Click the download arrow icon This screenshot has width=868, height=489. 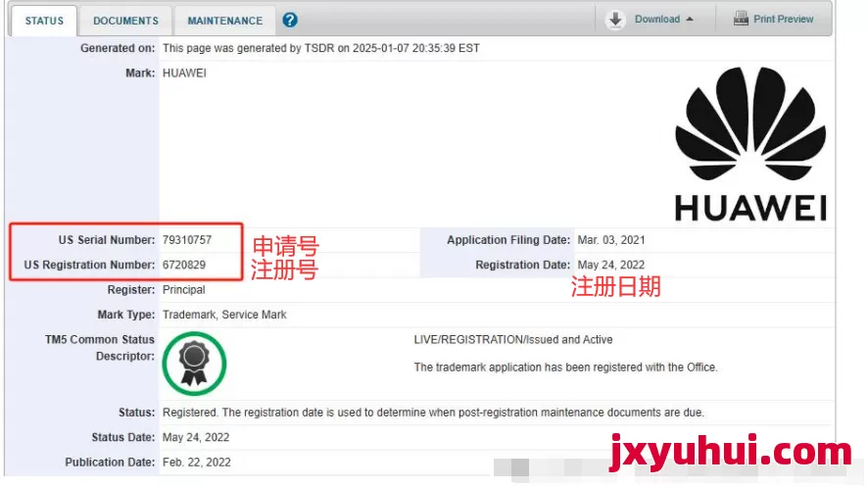[615, 20]
